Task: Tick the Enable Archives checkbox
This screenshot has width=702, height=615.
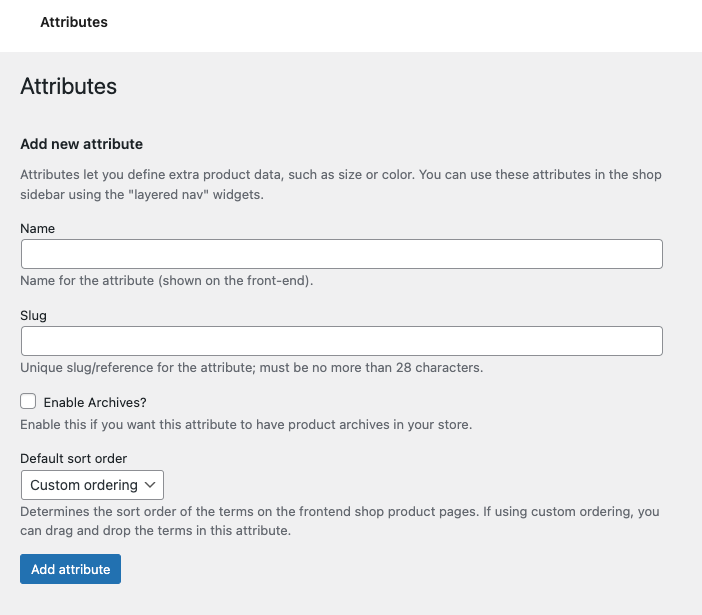Action: tap(28, 401)
